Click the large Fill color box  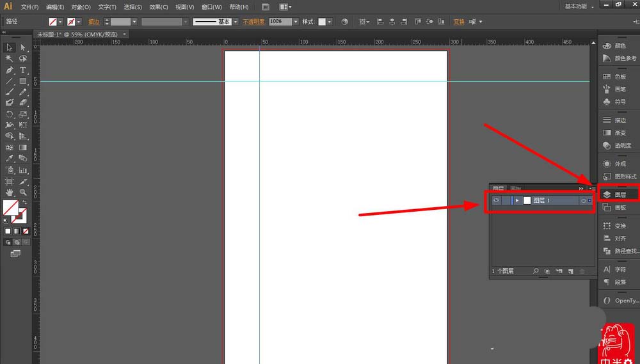coord(10,207)
